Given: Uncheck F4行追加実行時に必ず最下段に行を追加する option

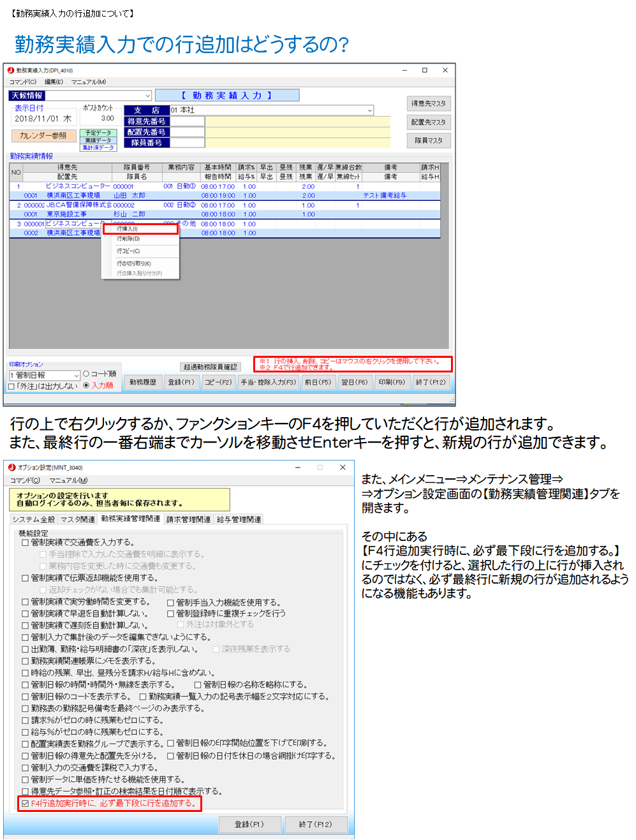Looking at the screenshot, I should [26, 804].
